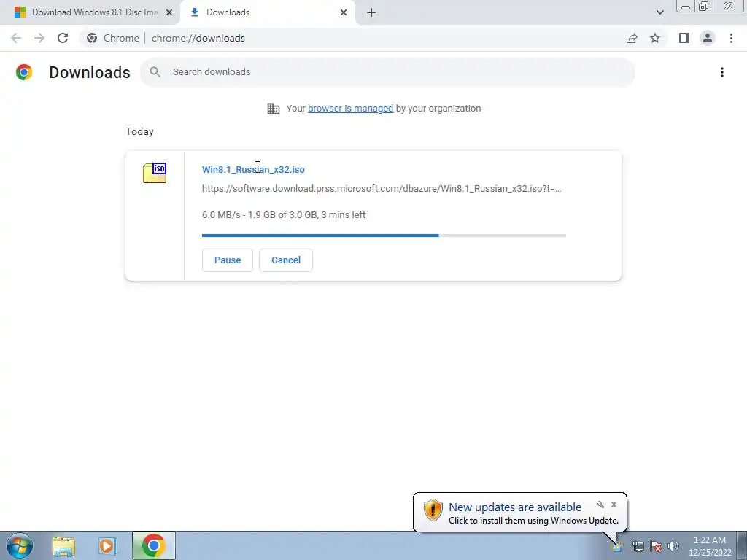The width and height of the screenshot is (747, 560).
Task: Reload the downloads page
Action: coord(63,38)
